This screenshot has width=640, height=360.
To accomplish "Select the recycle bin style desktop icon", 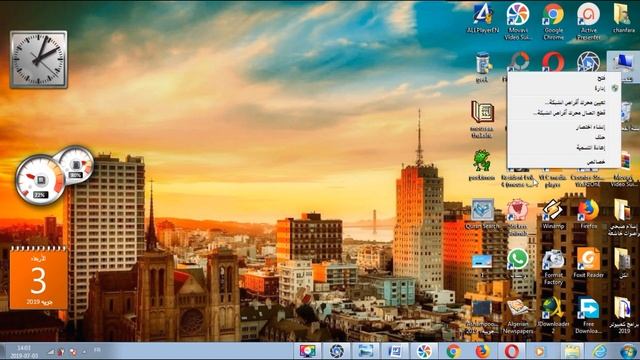I will [482, 67].
